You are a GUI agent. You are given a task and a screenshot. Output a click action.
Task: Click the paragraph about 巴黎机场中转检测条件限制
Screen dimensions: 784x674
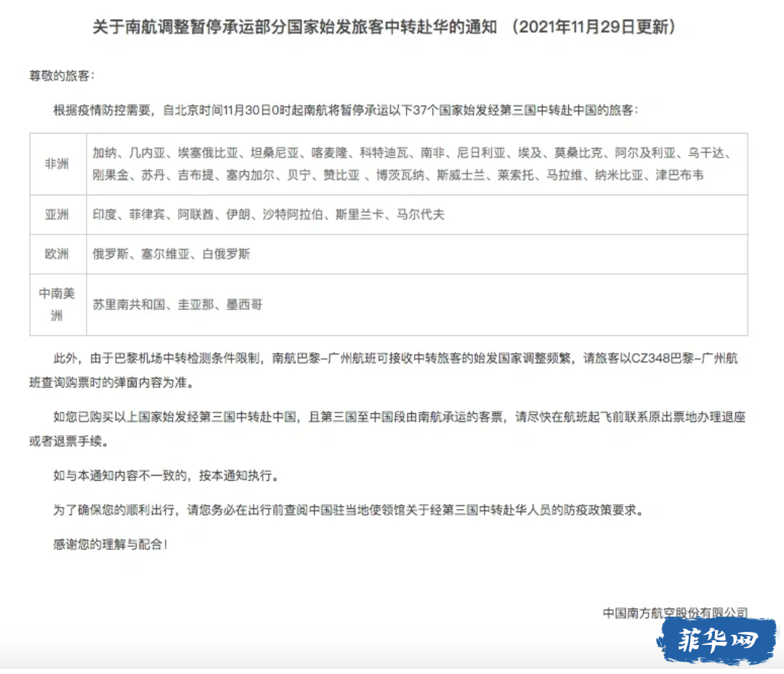(384, 370)
